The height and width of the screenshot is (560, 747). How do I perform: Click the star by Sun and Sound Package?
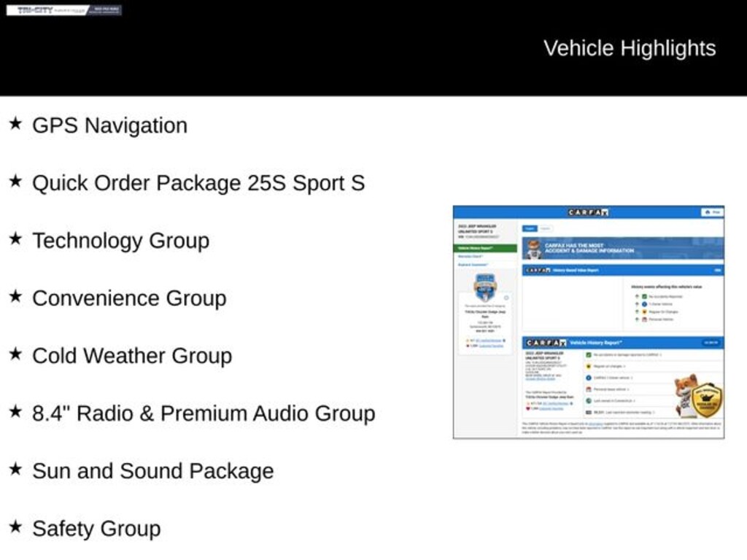(x=15, y=470)
